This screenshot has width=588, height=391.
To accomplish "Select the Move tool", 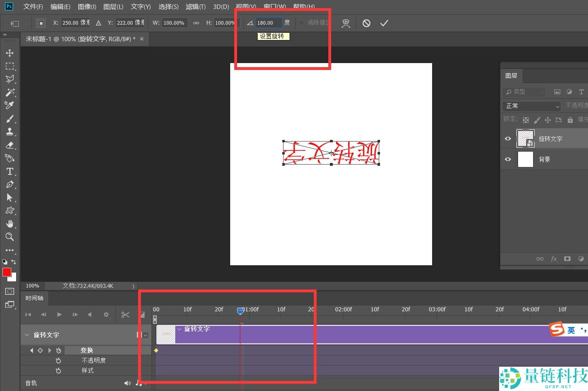I will coord(10,53).
